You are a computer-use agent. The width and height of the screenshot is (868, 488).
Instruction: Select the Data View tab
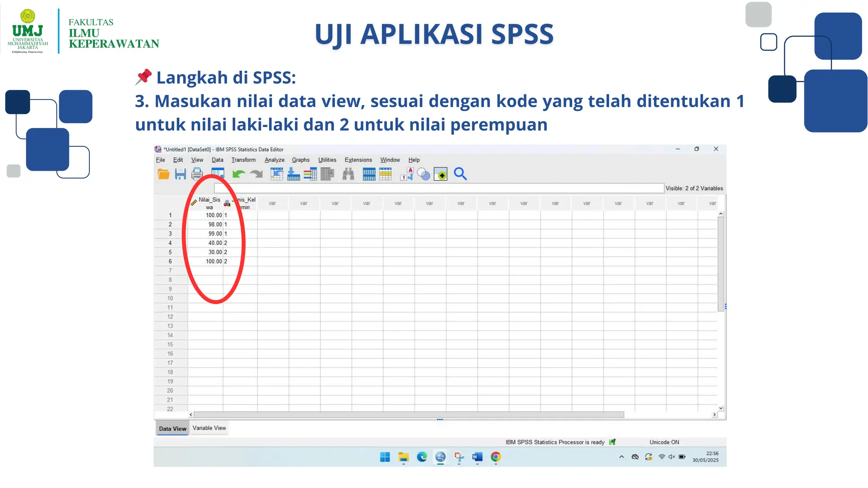[x=172, y=428]
